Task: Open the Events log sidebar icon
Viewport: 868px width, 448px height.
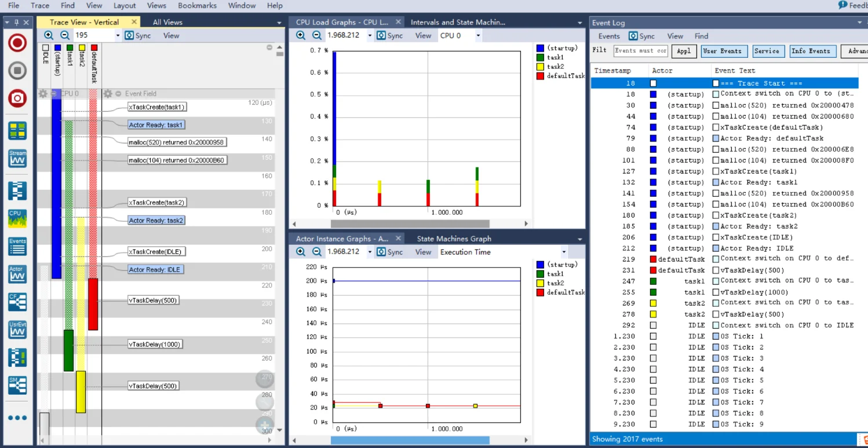Action: (x=17, y=245)
